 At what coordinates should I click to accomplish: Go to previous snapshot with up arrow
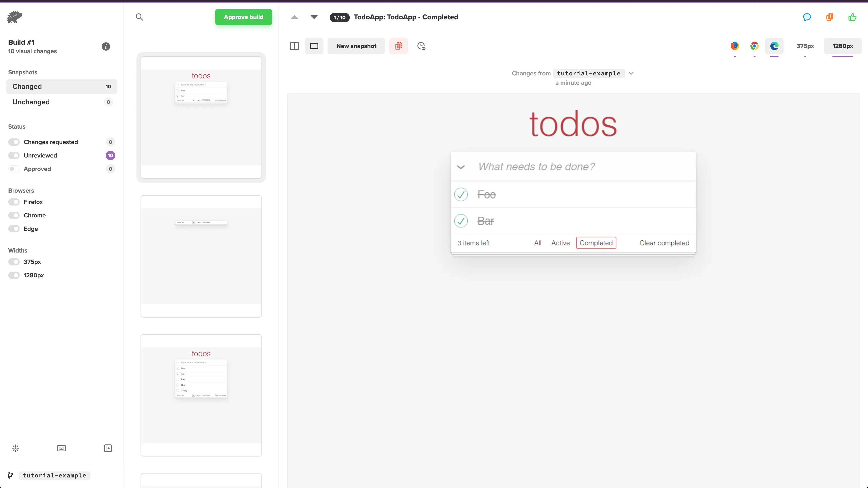[294, 17]
